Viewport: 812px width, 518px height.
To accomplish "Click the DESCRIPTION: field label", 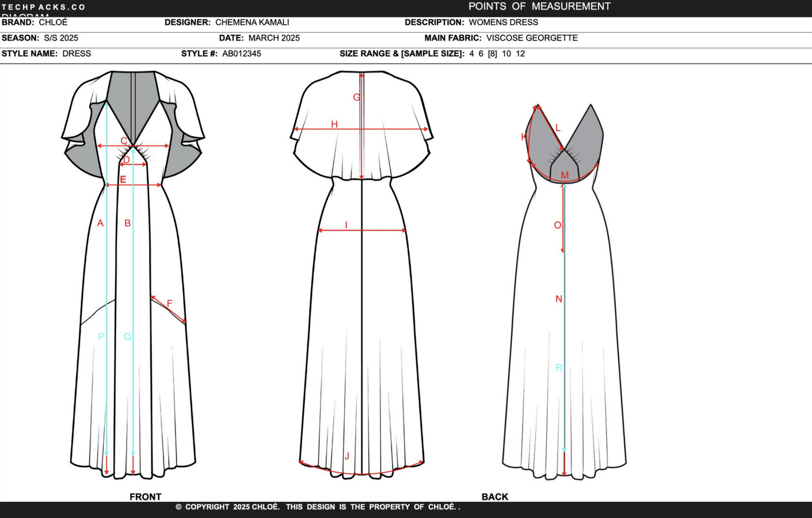I will click(x=434, y=22).
